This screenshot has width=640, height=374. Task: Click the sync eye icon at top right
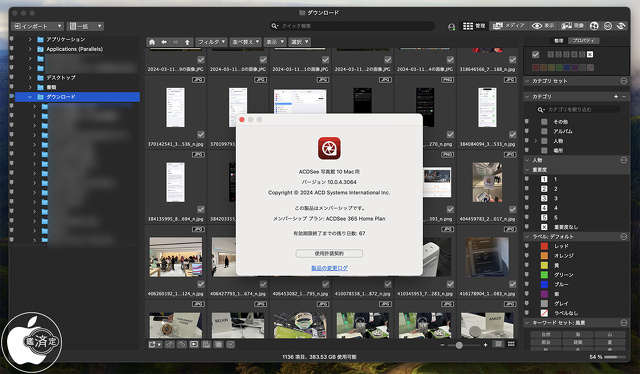pos(621,26)
